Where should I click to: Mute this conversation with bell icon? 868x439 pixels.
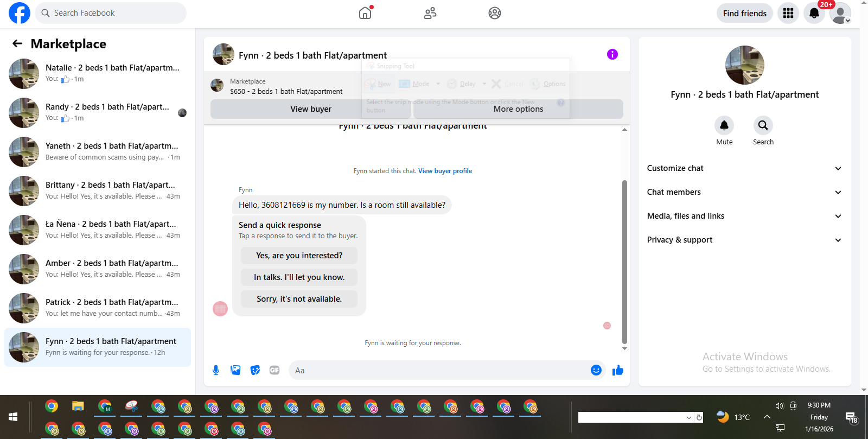(x=724, y=125)
